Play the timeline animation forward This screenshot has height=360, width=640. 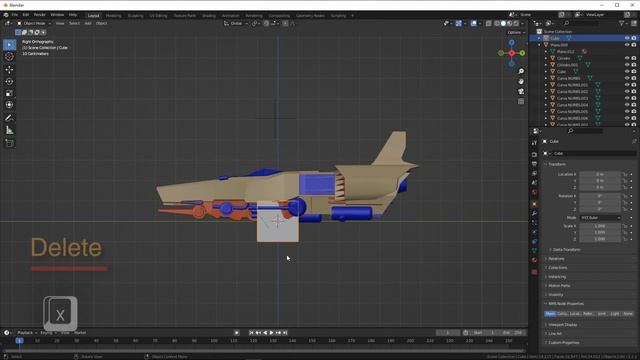[x=271, y=333]
